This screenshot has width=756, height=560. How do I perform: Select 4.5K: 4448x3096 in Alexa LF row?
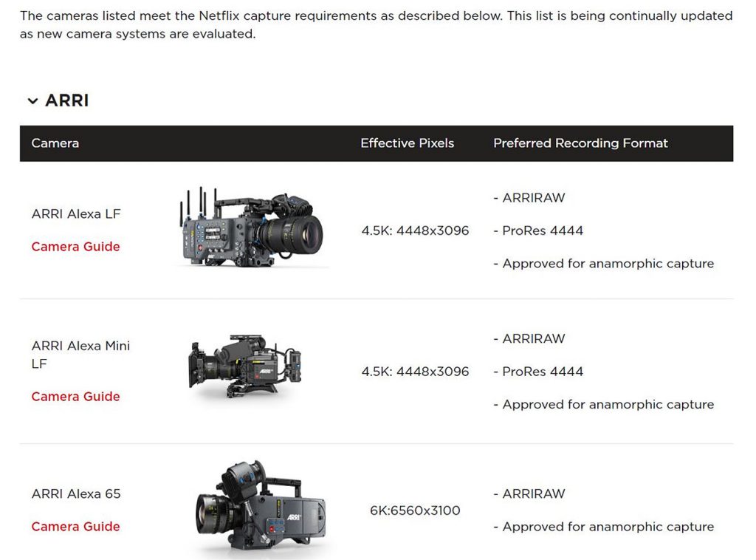click(x=415, y=231)
